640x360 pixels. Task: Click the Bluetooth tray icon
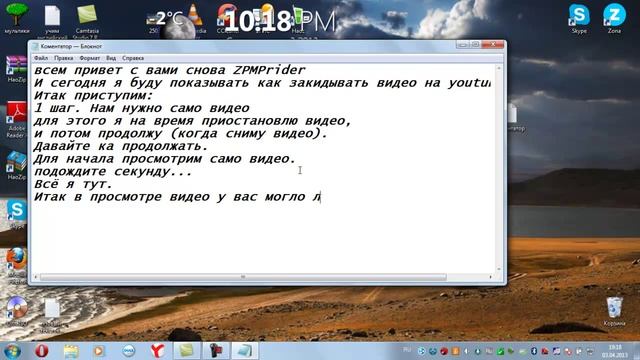pyautogui.click(x=533, y=351)
